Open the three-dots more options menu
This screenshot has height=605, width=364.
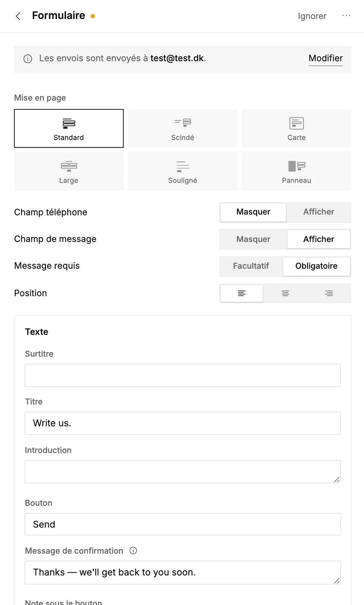click(346, 16)
